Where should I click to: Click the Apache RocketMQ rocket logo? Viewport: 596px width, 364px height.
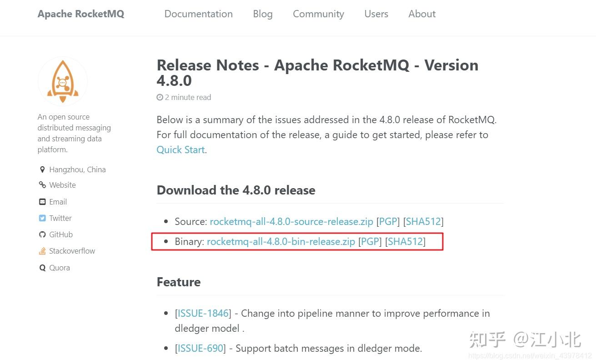62,81
